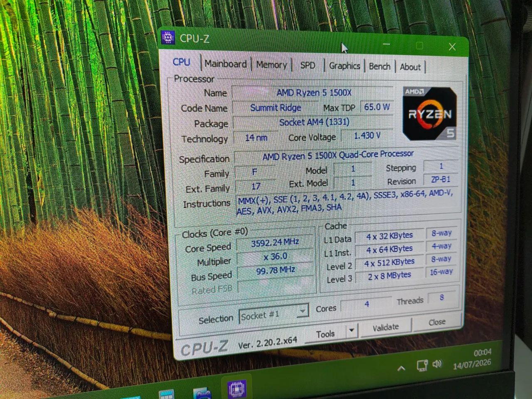Switch to the Mainboard tab
This screenshot has width=532, height=399.
226,64
